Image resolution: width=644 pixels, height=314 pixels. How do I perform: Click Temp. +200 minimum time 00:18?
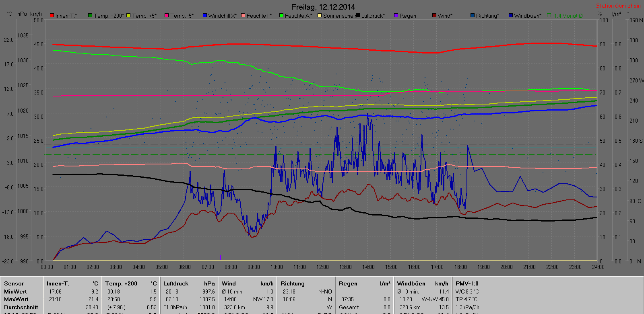(114, 291)
